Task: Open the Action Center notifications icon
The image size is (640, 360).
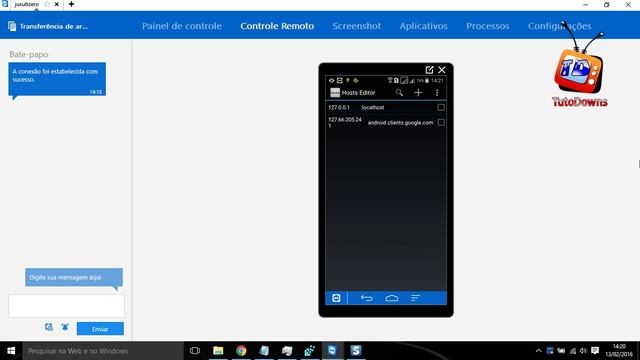Action: pyautogui.click(x=595, y=351)
